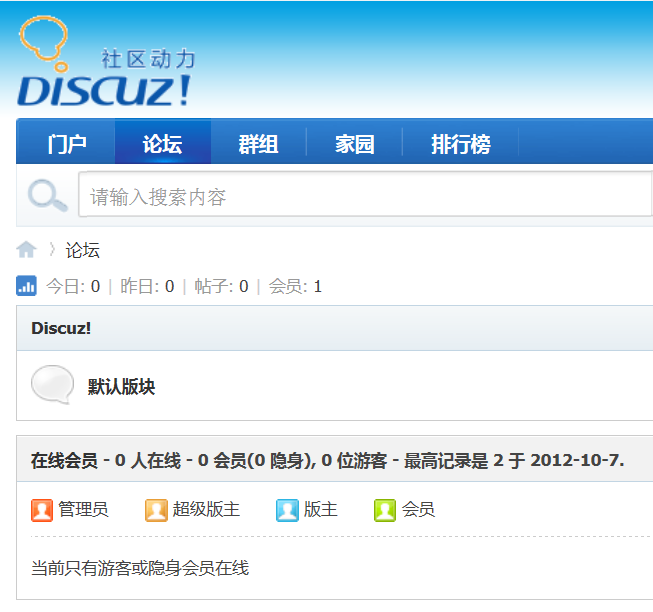Viewport: 653px width, 612px height.
Task: Click the blue 版主 user icon
Action: click(x=287, y=510)
